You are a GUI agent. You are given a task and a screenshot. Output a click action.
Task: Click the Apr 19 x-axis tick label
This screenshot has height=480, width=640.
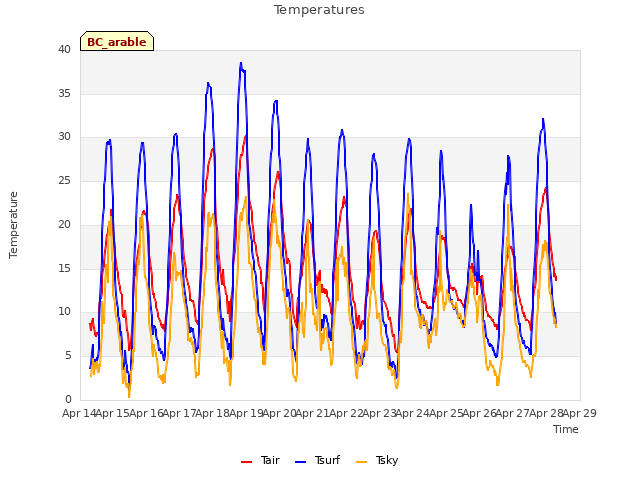tap(246, 413)
